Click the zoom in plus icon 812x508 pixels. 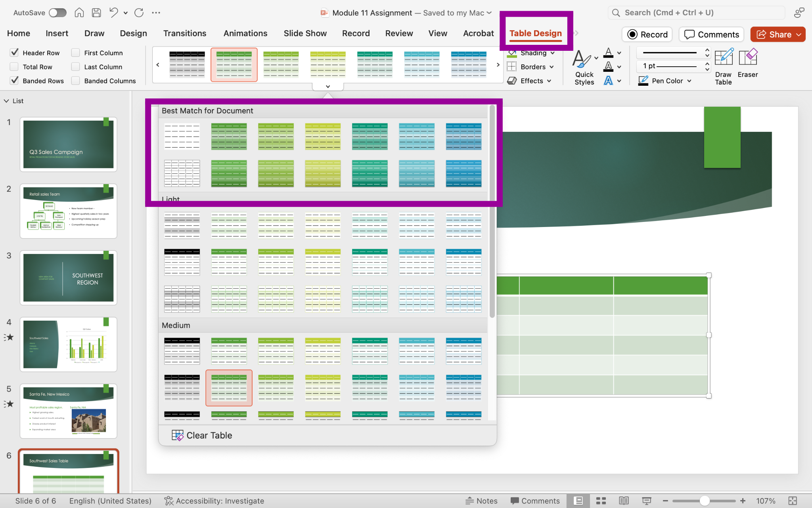743,501
